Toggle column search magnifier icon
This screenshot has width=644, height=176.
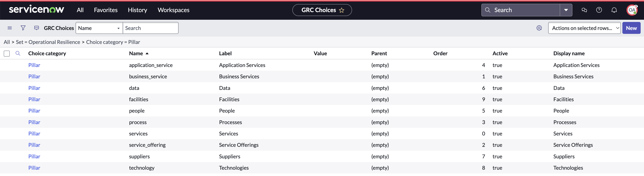(x=18, y=53)
